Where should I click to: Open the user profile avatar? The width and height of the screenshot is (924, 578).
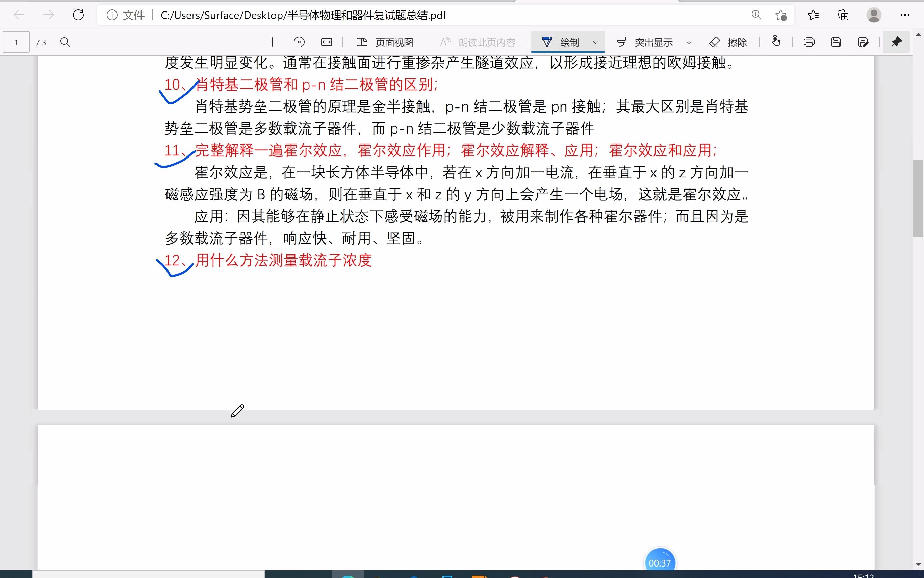tap(874, 15)
